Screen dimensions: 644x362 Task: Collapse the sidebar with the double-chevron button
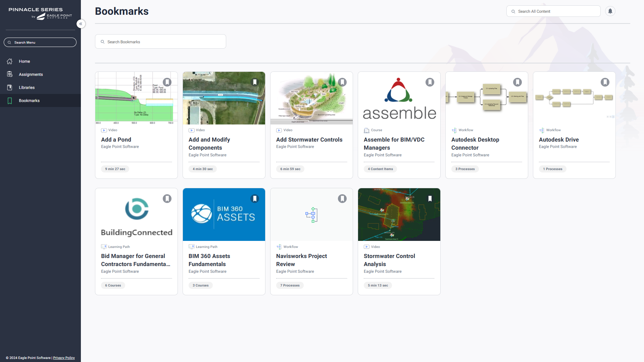pos(81,24)
